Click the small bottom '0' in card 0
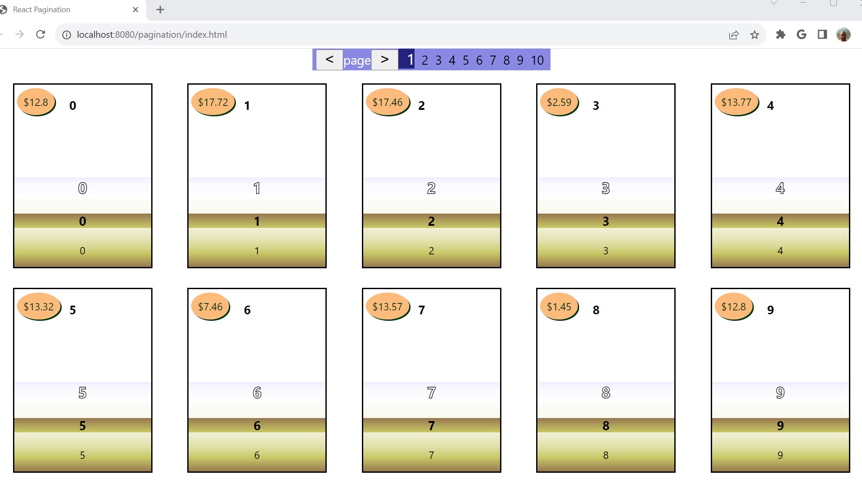862x504 pixels. pyautogui.click(x=83, y=251)
